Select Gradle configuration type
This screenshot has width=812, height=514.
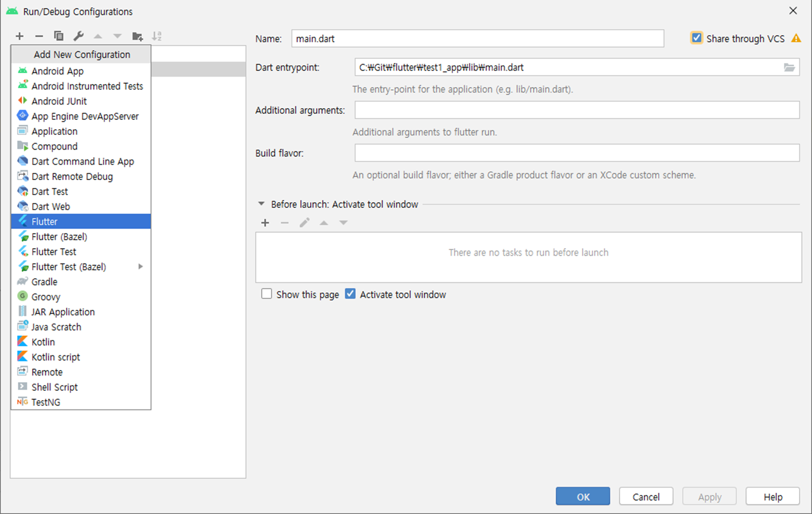[x=81, y=282]
